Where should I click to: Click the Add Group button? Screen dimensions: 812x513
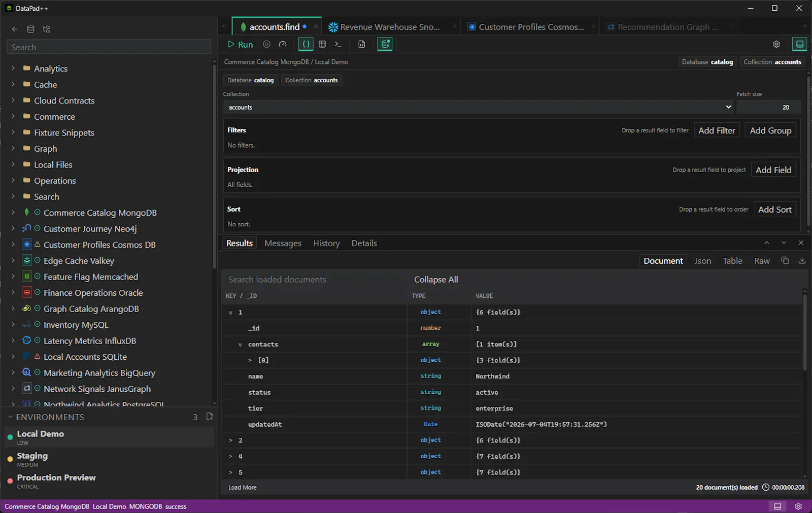point(770,130)
